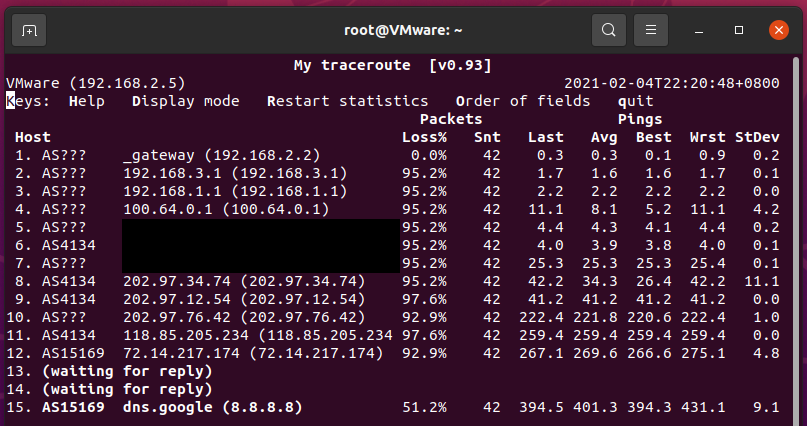Click Avg value 259.4 in hop 11
Screen dimensions: 807x426
coord(595,335)
